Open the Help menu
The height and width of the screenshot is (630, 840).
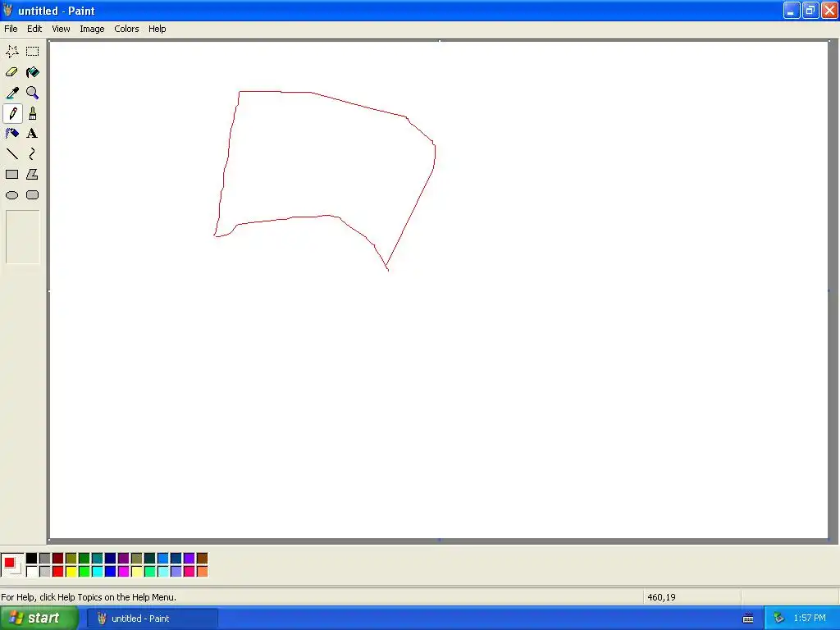tap(157, 29)
